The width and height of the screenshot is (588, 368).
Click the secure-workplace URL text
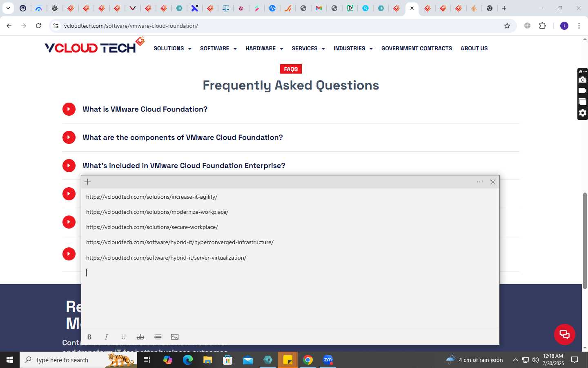[x=152, y=227]
